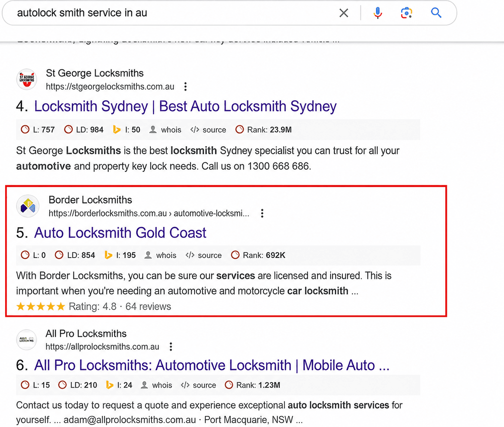Open more options for the All Pro Locksmiths result
Image resolution: width=504 pixels, height=427 pixels.
click(x=171, y=347)
